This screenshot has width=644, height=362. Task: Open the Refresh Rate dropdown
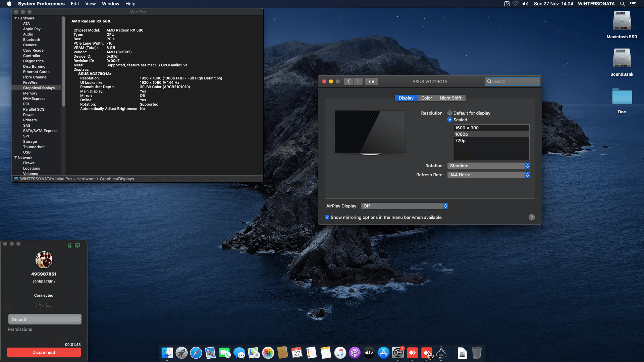pos(488,175)
